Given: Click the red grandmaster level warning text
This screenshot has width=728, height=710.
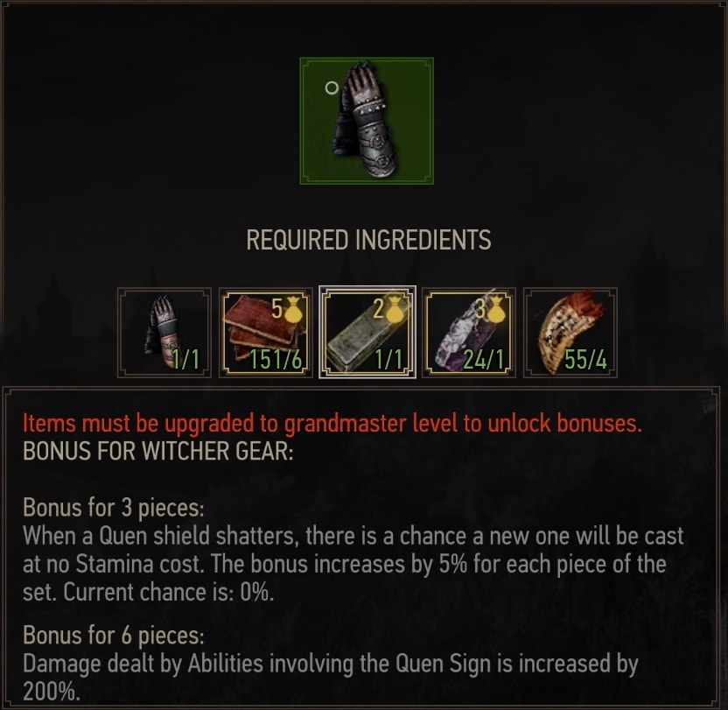Looking at the screenshot, I should [x=332, y=424].
